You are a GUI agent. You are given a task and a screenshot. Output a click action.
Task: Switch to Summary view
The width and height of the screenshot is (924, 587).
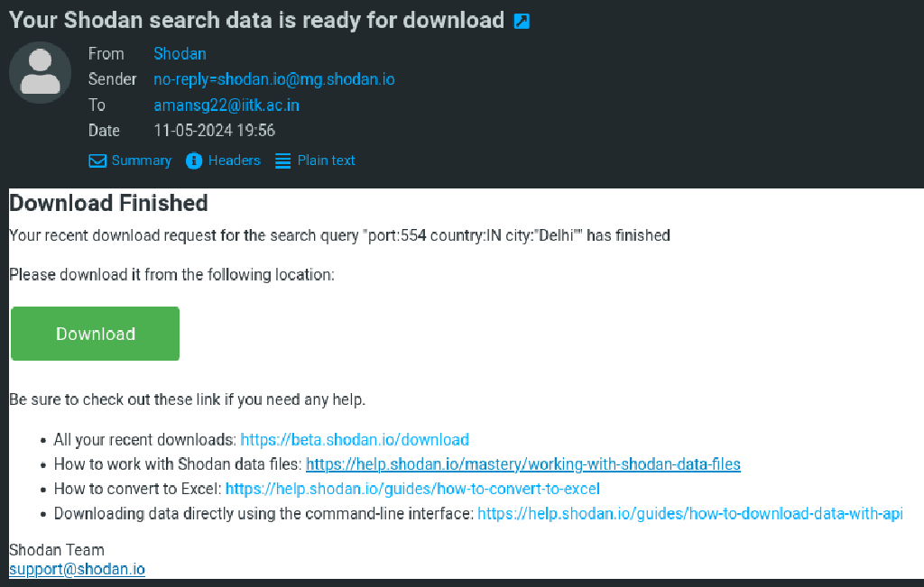pyautogui.click(x=141, y=161)
